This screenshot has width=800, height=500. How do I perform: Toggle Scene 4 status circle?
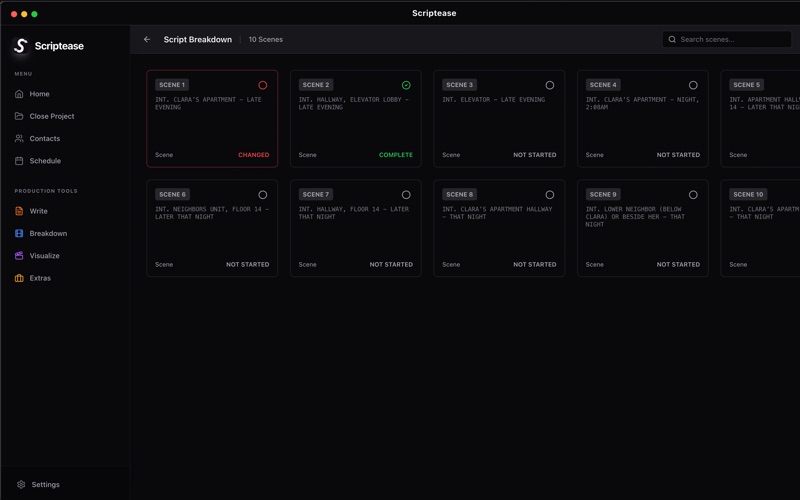[x=693, y=85]
